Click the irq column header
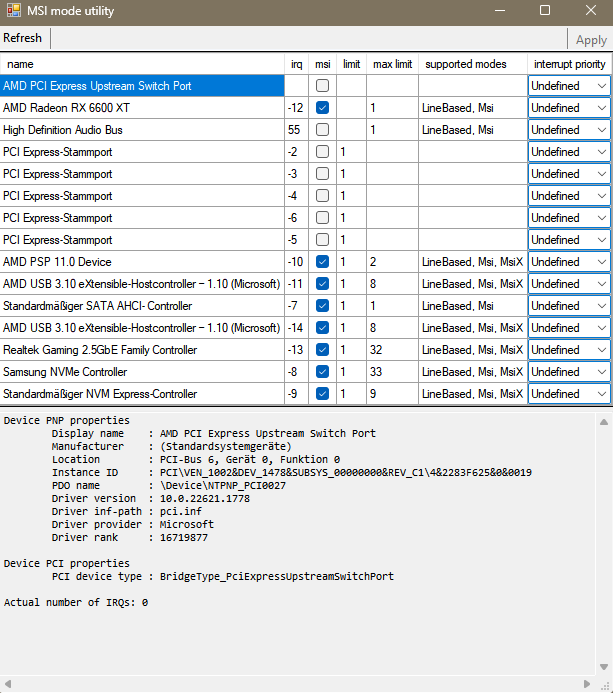The image size is (613, 693). pos(297,64)
